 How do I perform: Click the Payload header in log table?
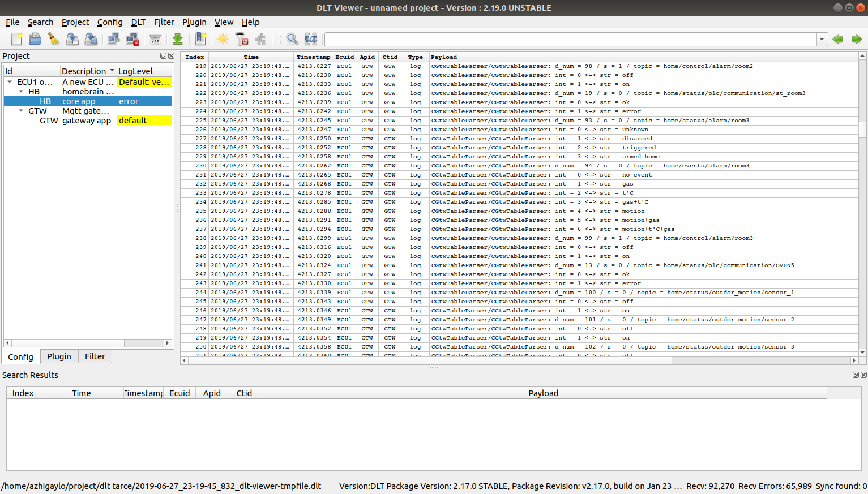click(644, 57)
